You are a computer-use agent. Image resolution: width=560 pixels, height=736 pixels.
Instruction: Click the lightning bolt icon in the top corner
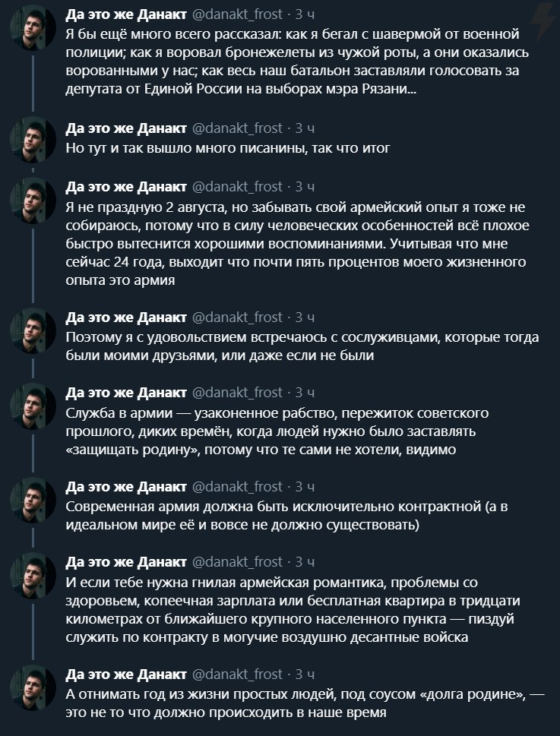click(543, 17)
